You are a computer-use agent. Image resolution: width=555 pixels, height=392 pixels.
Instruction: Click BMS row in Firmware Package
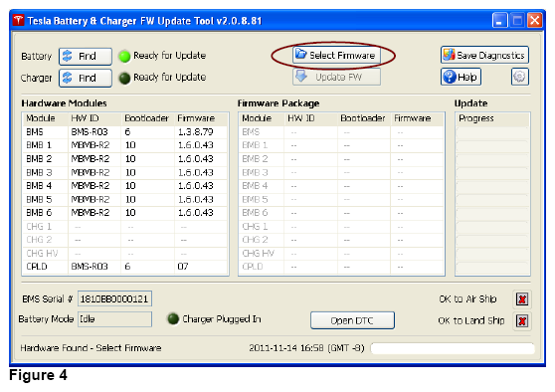pos(341,132)
